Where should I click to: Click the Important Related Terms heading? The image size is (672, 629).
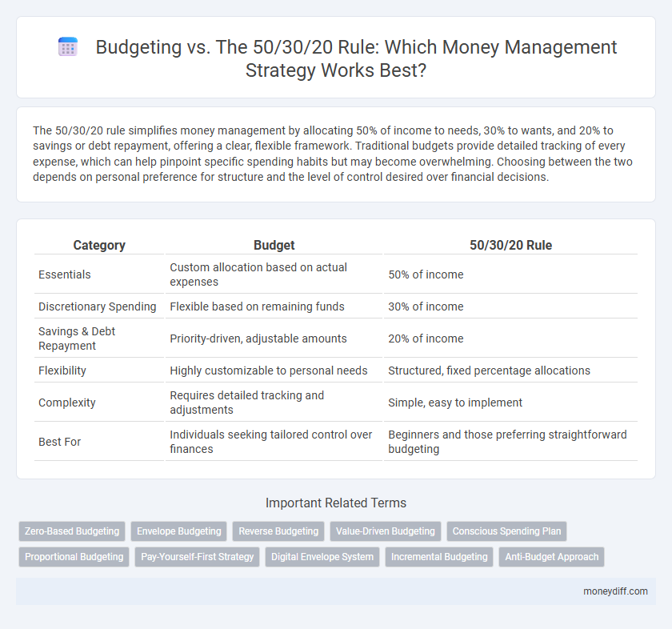click(x=336, y=503)
